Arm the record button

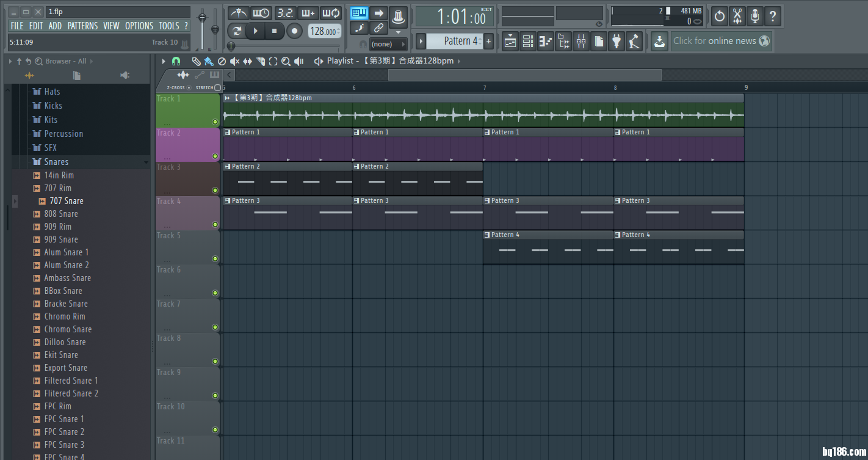(294, 31)
